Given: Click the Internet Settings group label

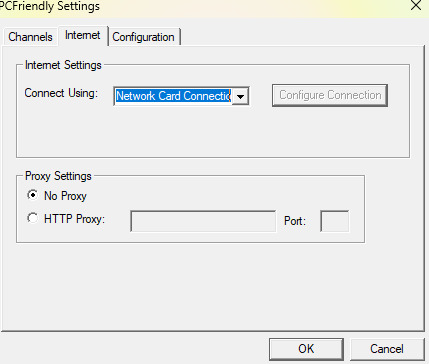Looking at the screenshot, I should 63,65.
